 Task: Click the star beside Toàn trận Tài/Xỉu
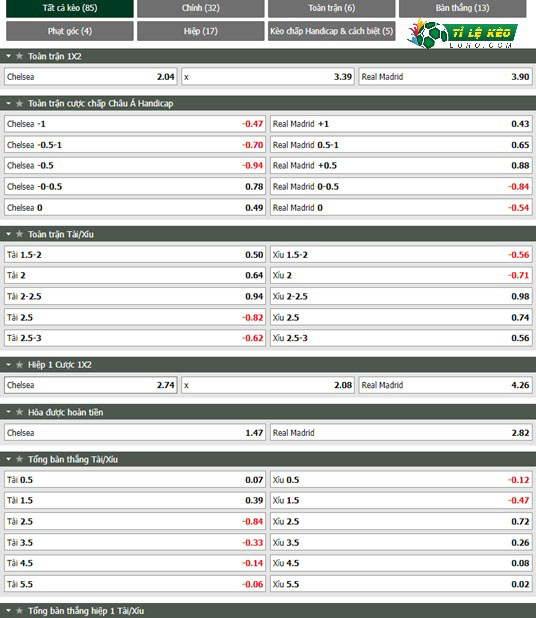(19, 235)
